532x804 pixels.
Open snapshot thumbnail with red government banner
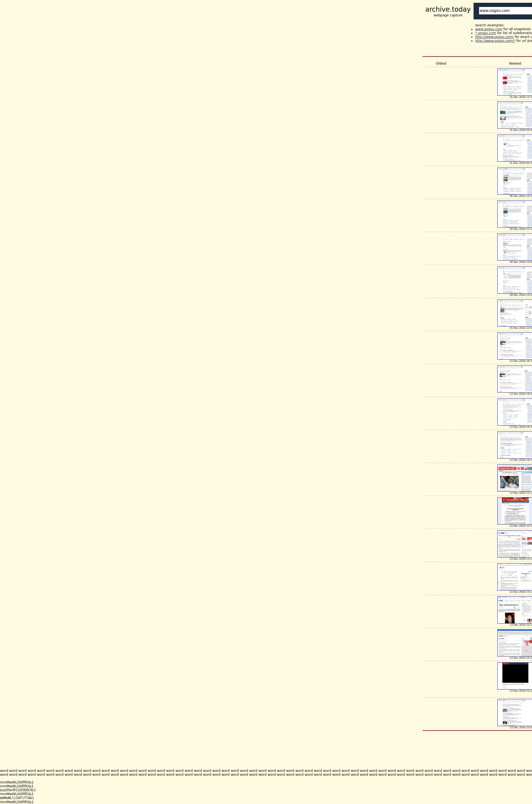[x=514, y=511]
